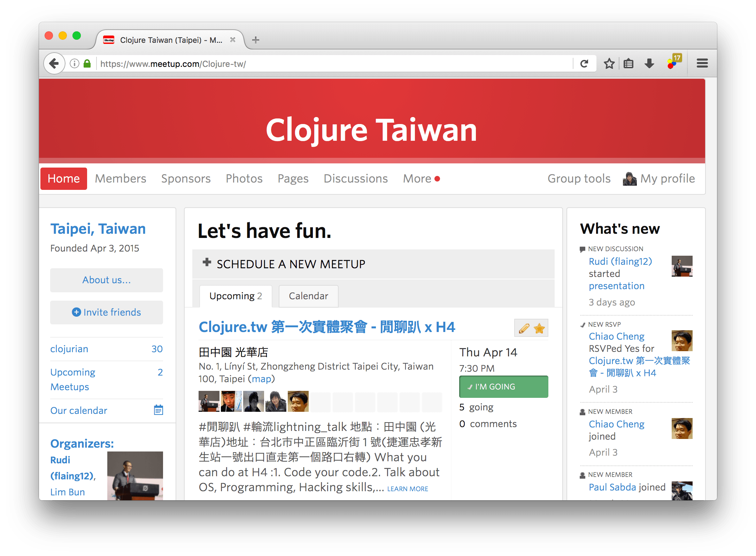This screenshot has width=756, height=556.
Task: Open the My profile link
Action: click(668, 179)
